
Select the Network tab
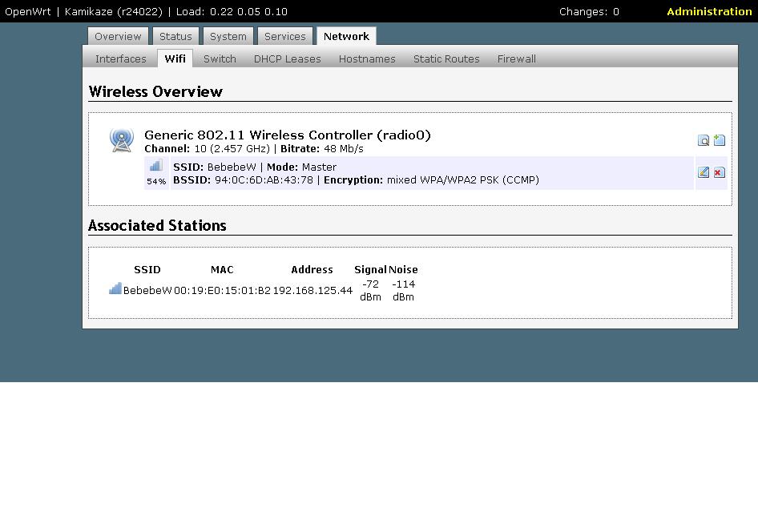pos(346,36)
